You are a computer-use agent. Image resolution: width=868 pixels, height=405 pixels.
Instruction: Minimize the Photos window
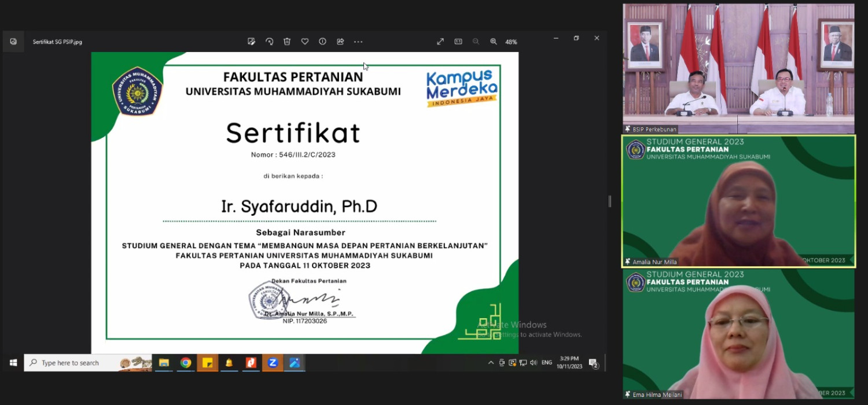point(556,38)
